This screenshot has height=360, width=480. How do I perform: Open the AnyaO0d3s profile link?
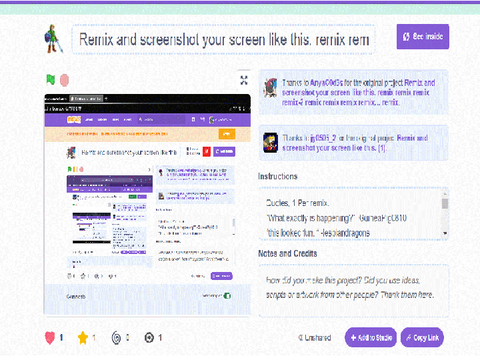pos(326,83)
